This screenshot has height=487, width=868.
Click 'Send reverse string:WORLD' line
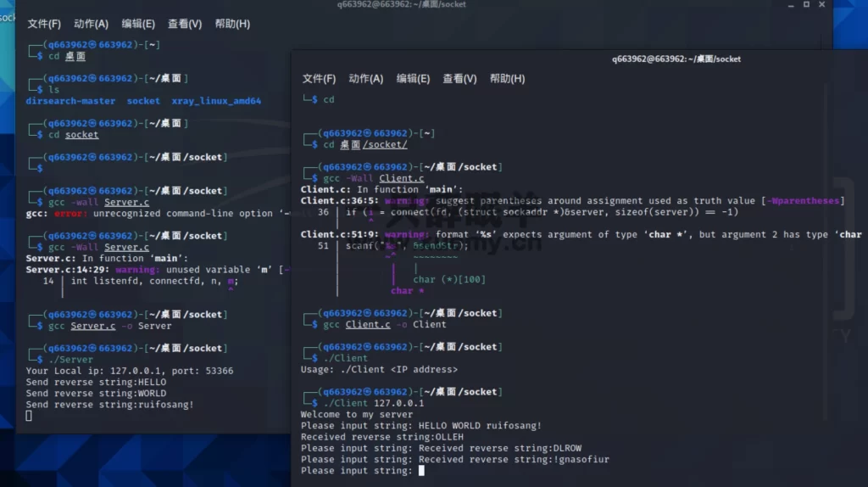coord(96,394)
